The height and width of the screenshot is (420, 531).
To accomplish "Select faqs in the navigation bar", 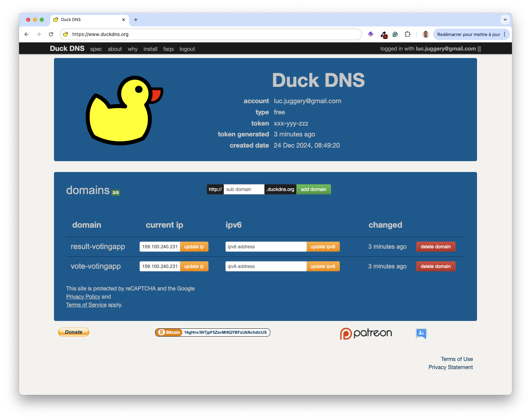I will coord(168,49).
